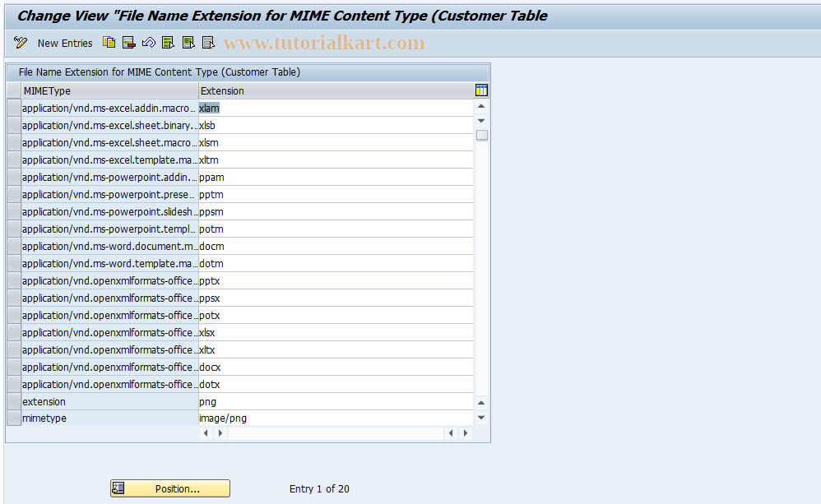This screenshot has width=821, height=504.
Task: Click the image/png field
Action: 336,418
